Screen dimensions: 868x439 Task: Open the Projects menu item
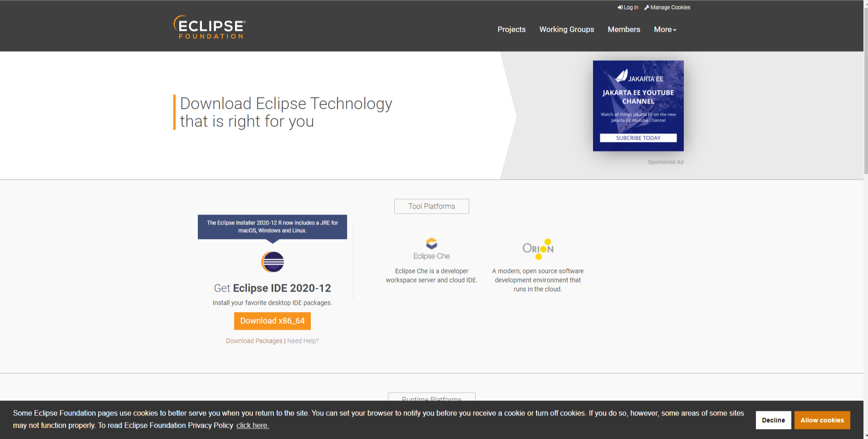pyautogui.click(x=511, y=29)
